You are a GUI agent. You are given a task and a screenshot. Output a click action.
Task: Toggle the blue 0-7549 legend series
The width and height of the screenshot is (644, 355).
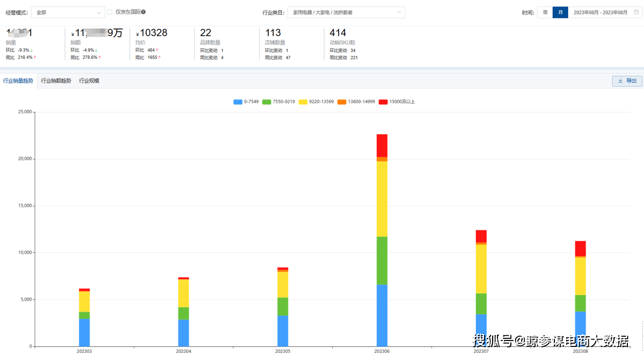click(238, 102)
